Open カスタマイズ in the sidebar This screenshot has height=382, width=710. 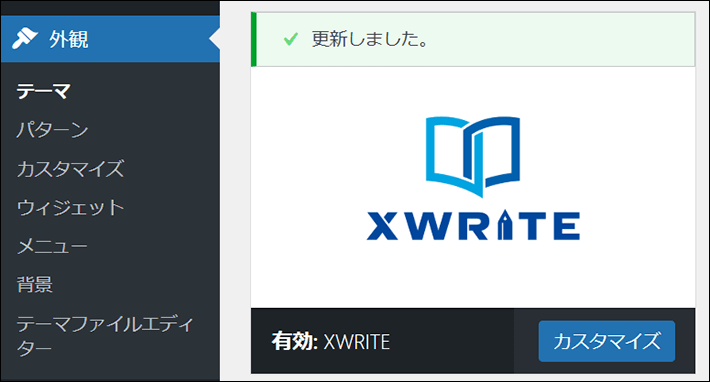pyautogui.click(x=70, y=169)
